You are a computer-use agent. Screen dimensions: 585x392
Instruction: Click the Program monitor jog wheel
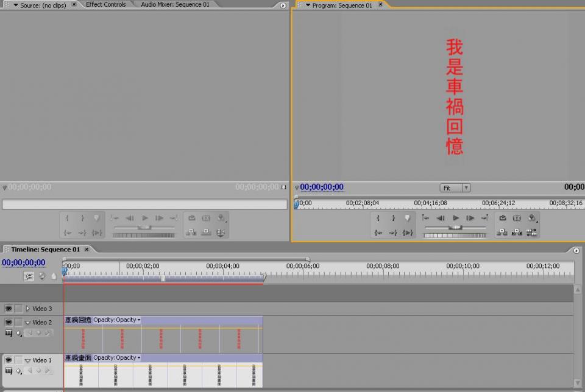(455, 236)
